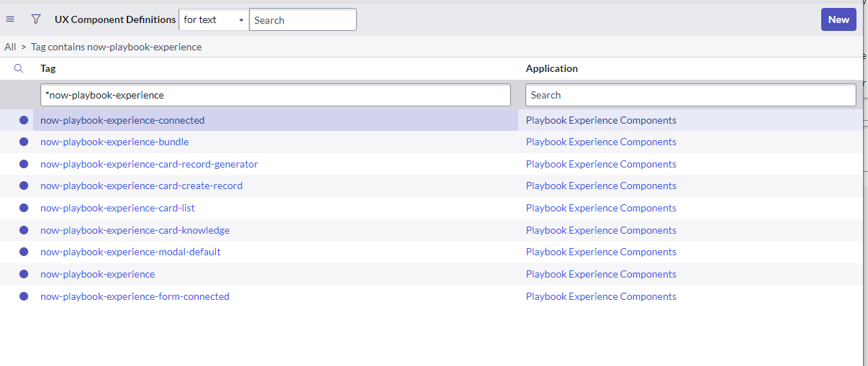This screenshot has height=366, width=868.
Task: Open now-playbook-experience-form-connected record
Action: pyautogui.click(x=135, y=296)
